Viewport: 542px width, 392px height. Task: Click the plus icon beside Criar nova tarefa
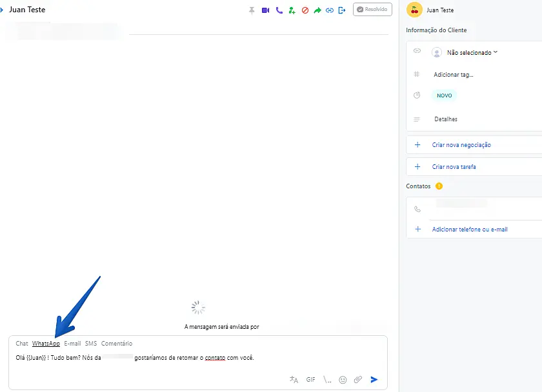click(417, 167)
